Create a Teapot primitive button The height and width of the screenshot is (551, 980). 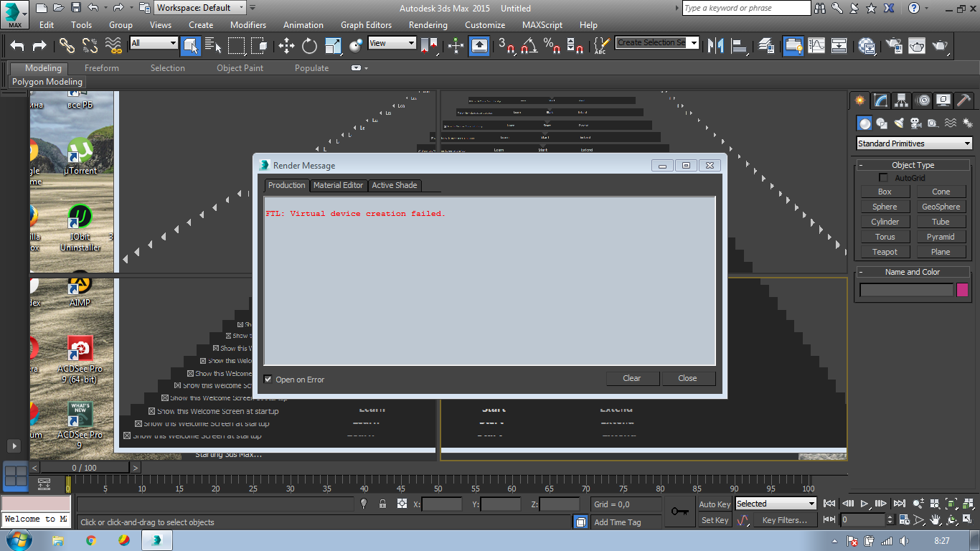coord(885,252)
